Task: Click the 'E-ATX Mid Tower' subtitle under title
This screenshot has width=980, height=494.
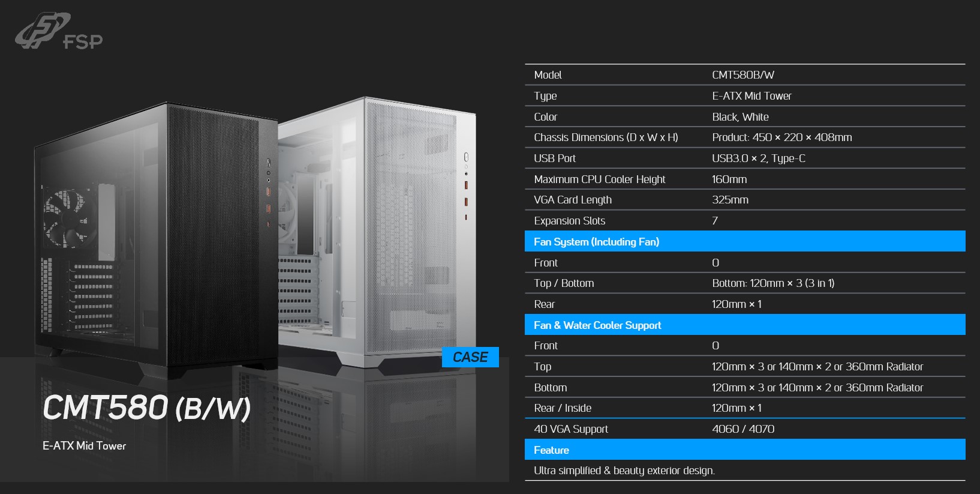Action: (84, 446)
